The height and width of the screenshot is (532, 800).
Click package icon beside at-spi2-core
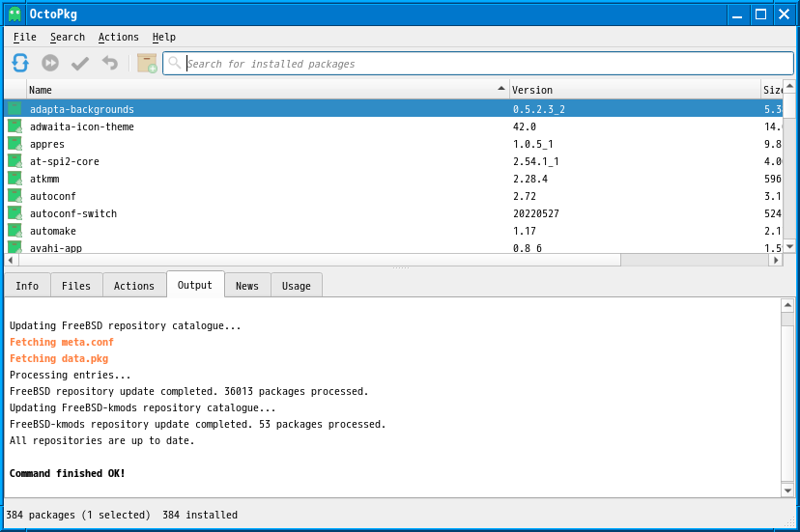coord(14,160)
